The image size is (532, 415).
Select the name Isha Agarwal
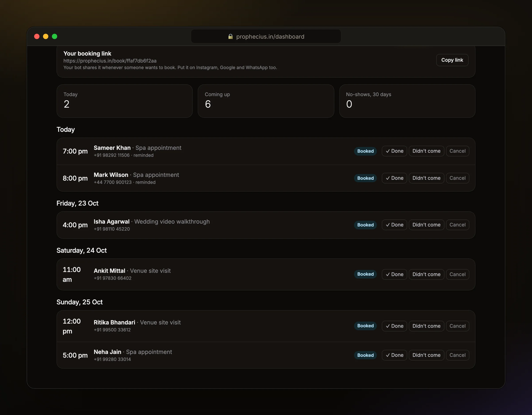point(111,222)
